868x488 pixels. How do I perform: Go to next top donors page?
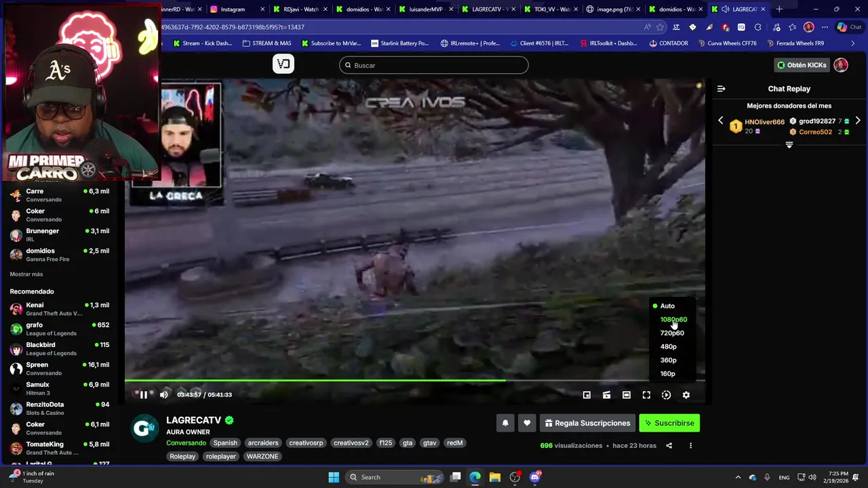[858, 121]
